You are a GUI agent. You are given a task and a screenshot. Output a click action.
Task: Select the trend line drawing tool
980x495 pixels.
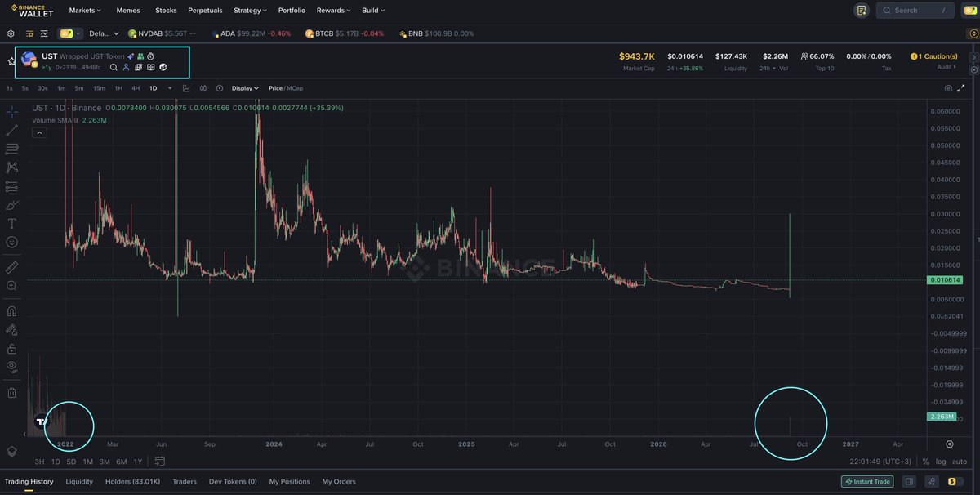coord(11,130)
